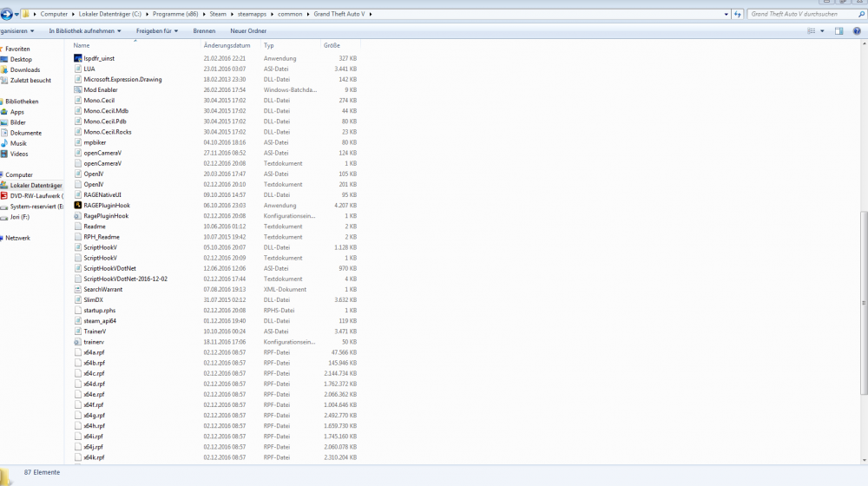Screen dimensions: 868x486
Task: Click in the Grand Theft Auto V search field
Action: click(802, 14)
